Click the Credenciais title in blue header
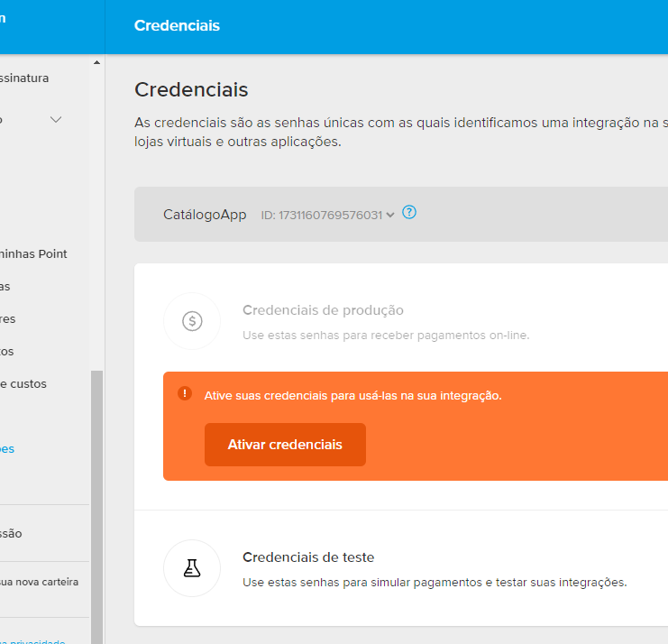The image size is (668, 644). coord(177,25)
